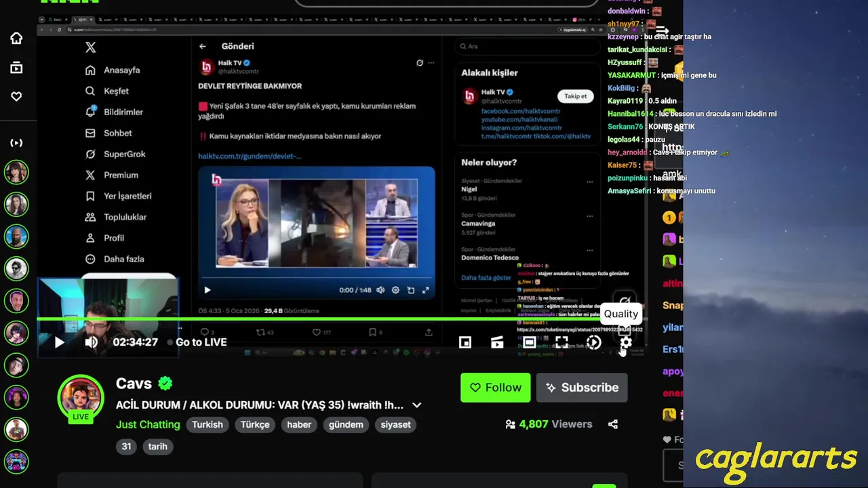The height and width of the screenshot is (488, 868).
Task: Resume the Kick stream with play button
Action: tap(59, 342)
